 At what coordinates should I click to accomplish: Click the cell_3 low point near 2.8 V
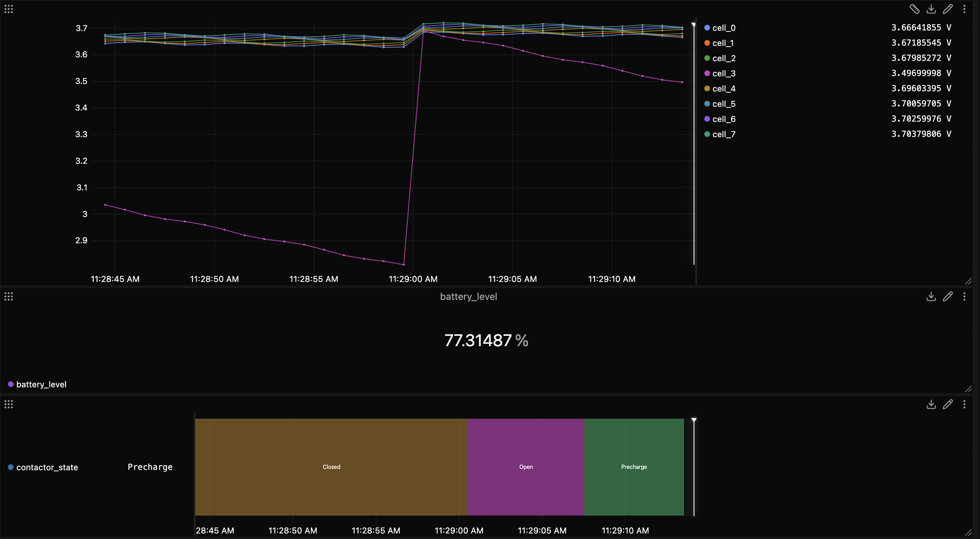pos(404,264)
